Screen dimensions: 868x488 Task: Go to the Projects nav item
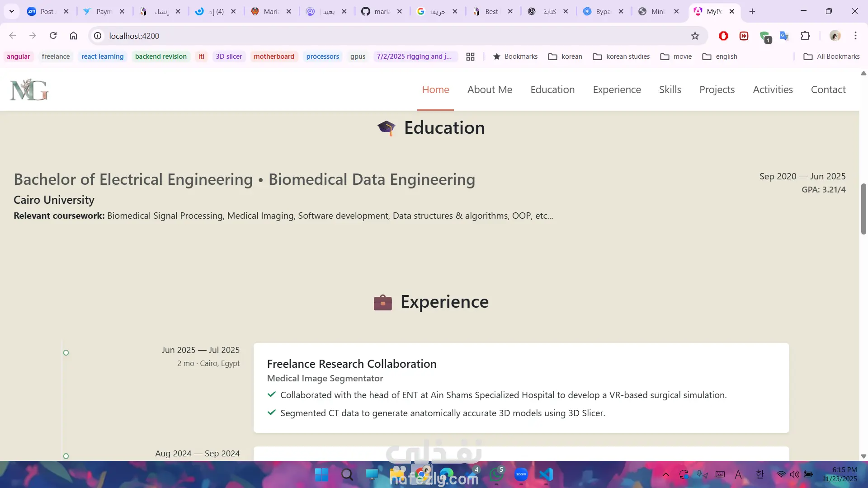[717, 89]
